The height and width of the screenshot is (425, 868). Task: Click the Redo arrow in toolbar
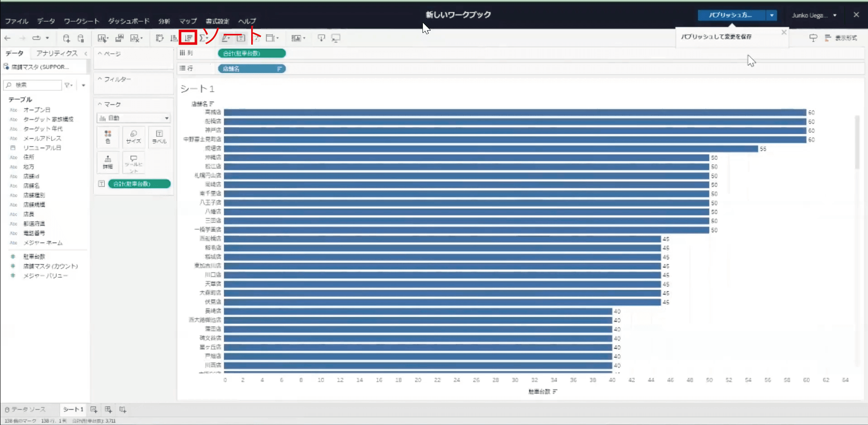tap(23, 38)
